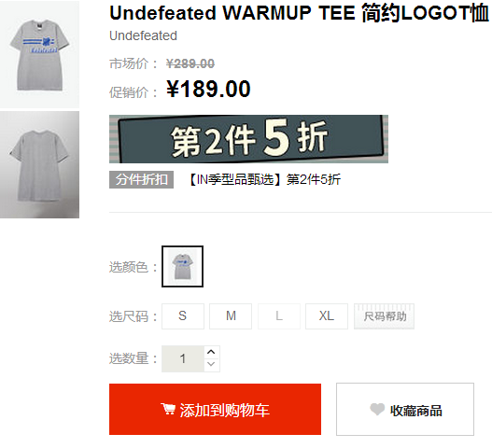Select size S
The width and height of the screenshot is (492, 448).
(183, 315)
